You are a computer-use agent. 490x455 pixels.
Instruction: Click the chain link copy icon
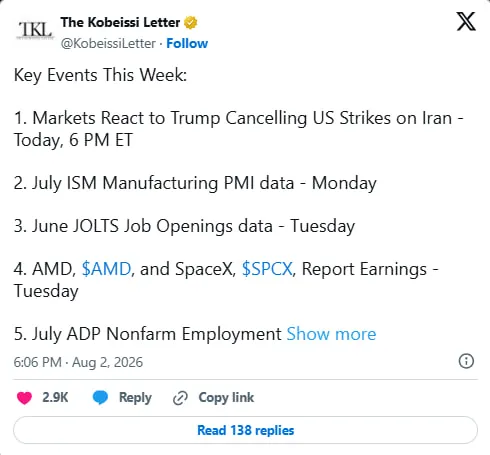pos(180,398)
